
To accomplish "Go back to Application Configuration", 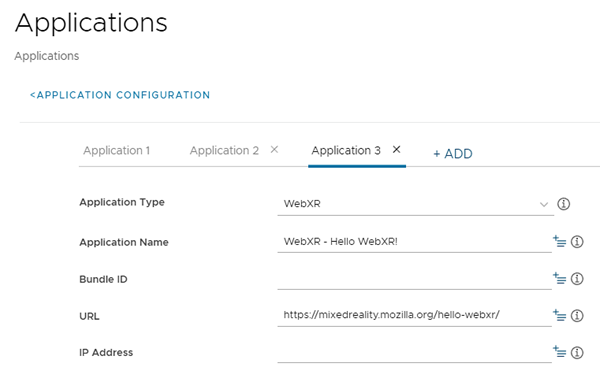I will (120, 95).
